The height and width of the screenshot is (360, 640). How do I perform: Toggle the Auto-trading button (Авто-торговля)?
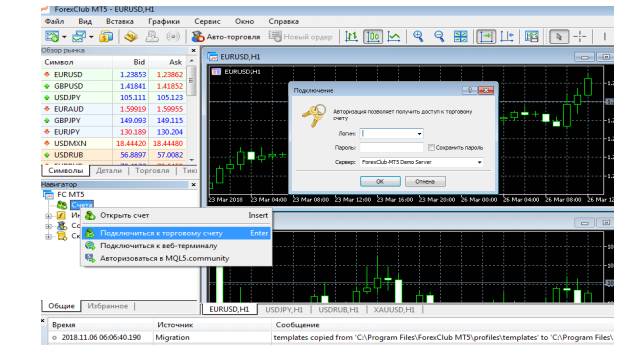click(x=226, y=37)
